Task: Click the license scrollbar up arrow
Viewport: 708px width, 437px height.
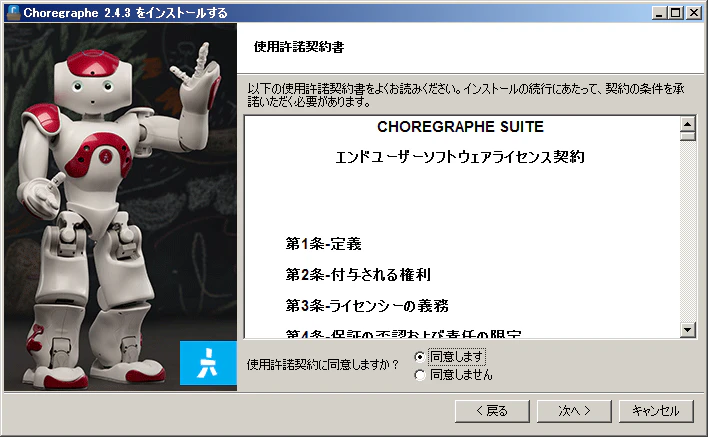Action: tap(687, 124)
